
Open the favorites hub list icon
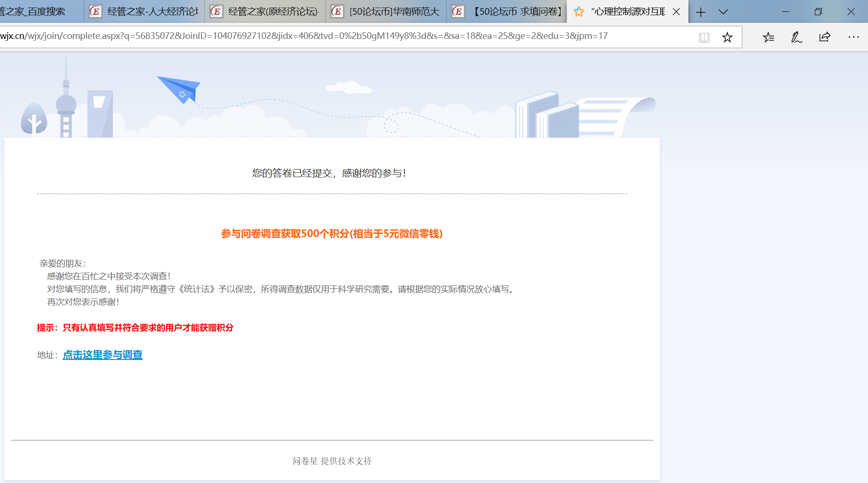point(768,38)
